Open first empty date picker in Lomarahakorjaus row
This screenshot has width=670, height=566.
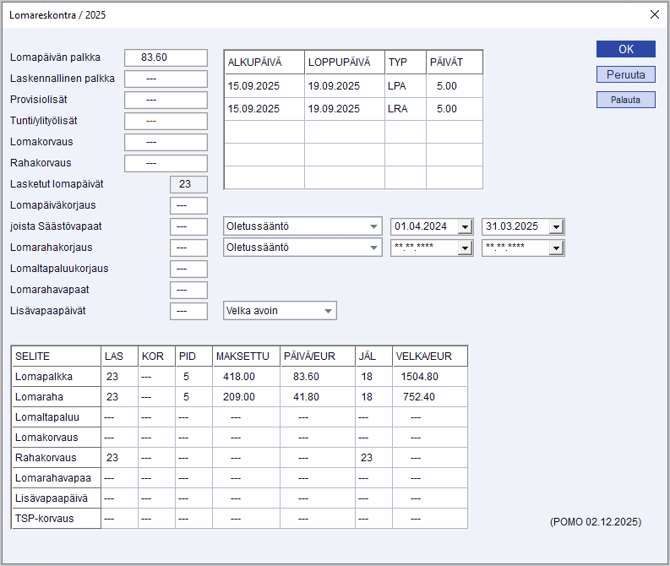(x=464, y=247)
